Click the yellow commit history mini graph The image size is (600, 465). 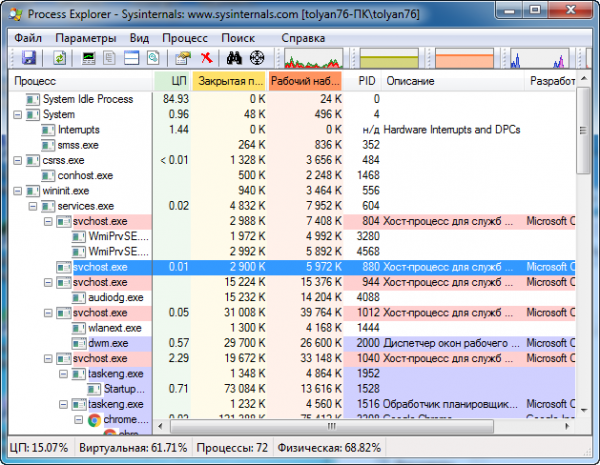[x=389, y=58]
